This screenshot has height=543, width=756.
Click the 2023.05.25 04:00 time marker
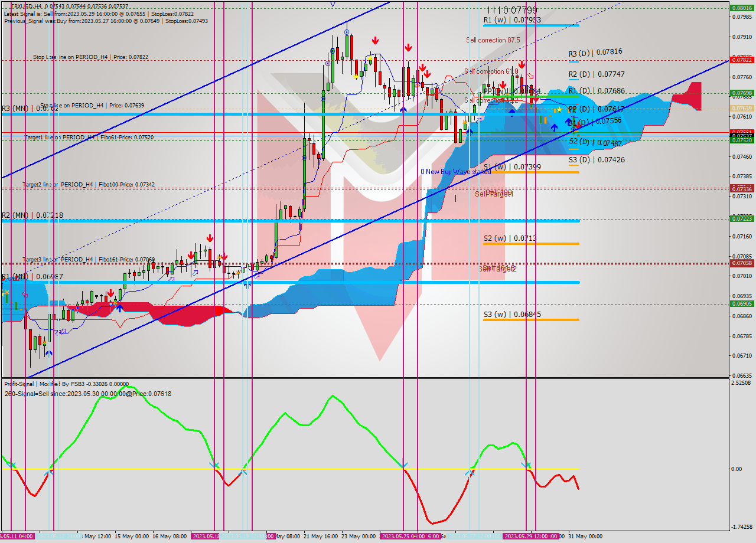click(x=403, y=537)
